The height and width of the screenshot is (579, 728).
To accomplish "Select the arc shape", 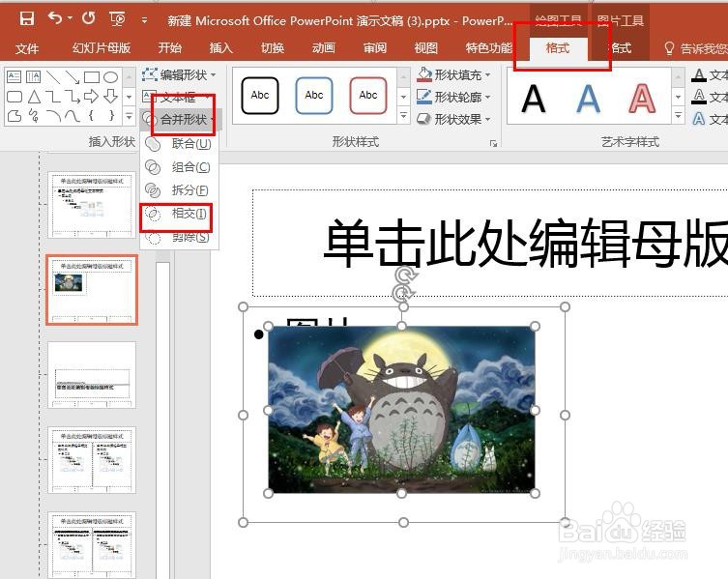I will click(53, 115).
